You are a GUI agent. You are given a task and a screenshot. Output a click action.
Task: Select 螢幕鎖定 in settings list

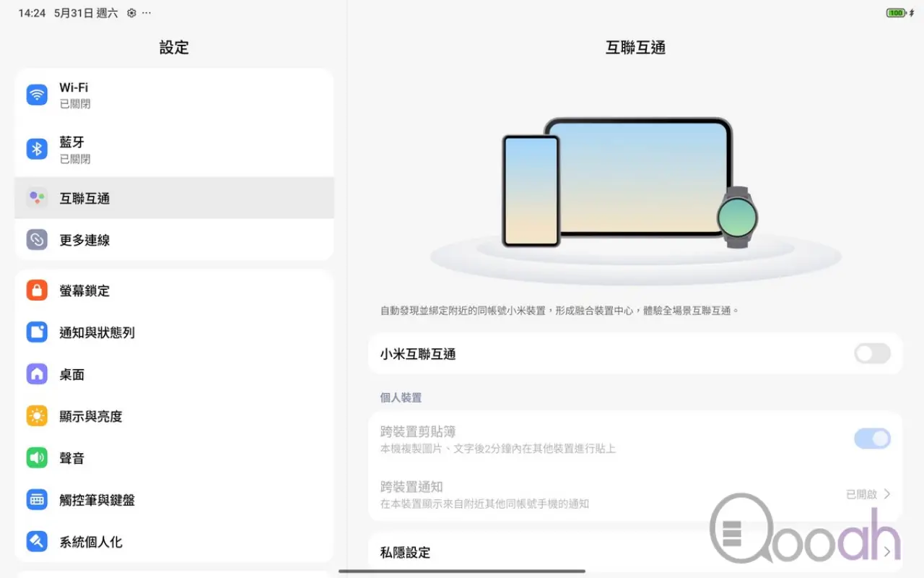(174, 290)
